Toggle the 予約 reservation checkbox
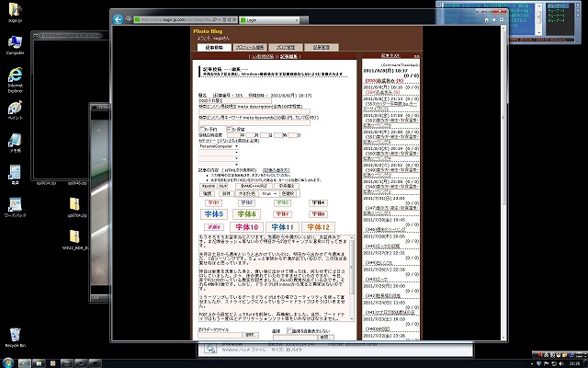The height and width of the screenshot is (368, 588). click(x=202, y=129)
